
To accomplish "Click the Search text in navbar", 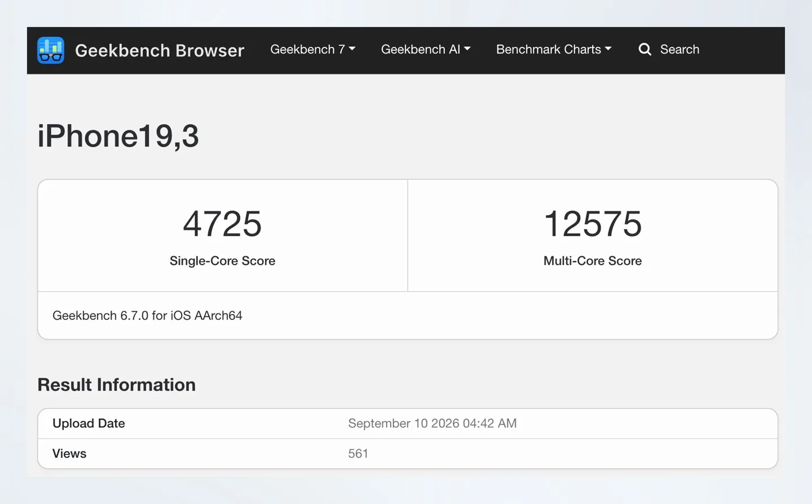I will pyautogui.click(x=679, y=50).
